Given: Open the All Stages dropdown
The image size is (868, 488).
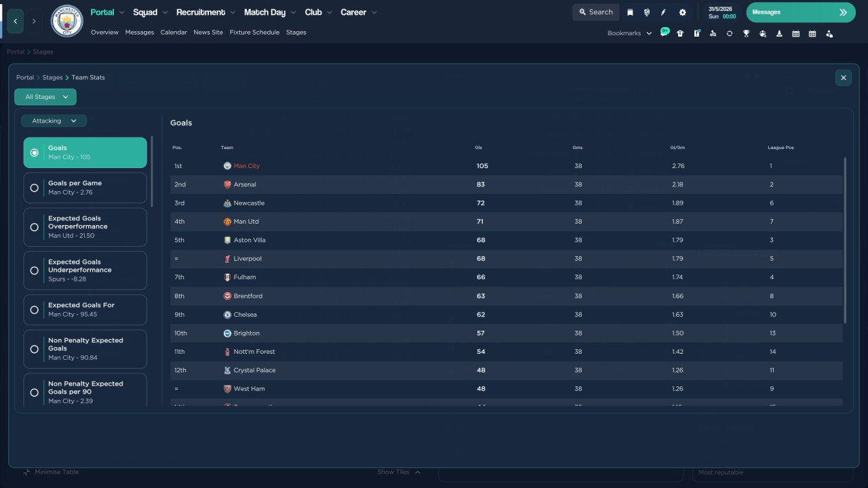Looking at the screenshot, I should [x=45, y=97].
